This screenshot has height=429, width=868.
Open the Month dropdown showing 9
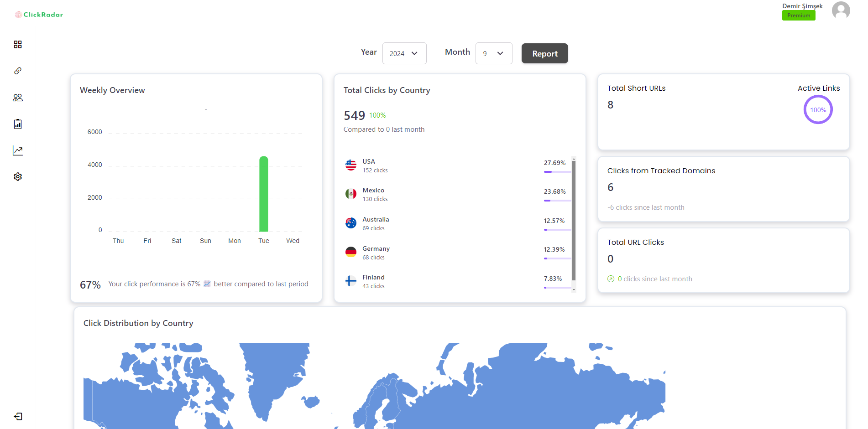point(494,53)
